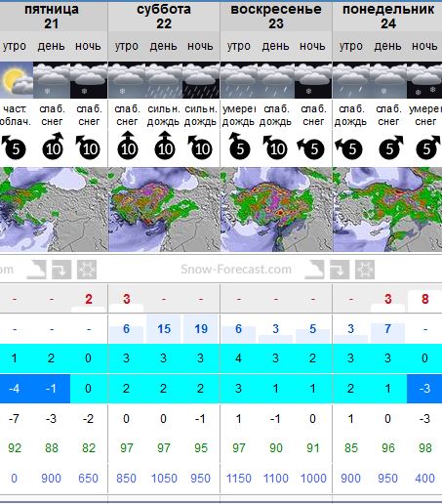Click Saturday morning wind direction arrow
Viewport: 442px width, 504px height.
coord(128,146)
